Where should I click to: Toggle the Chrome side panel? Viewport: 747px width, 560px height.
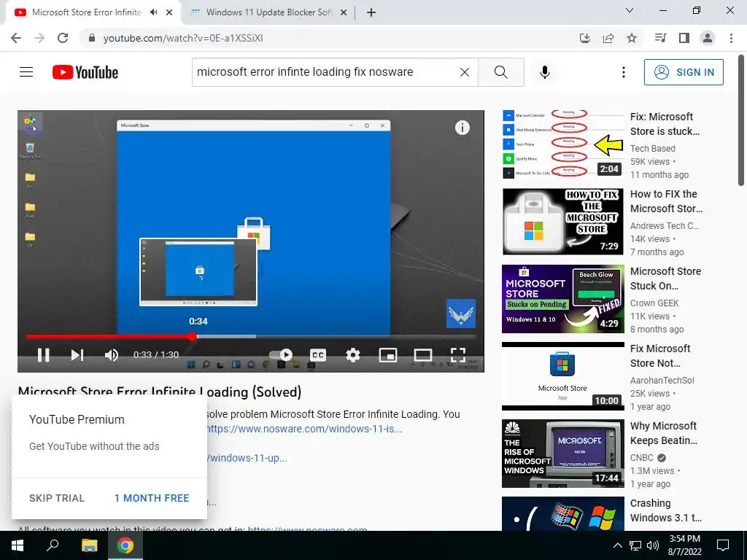(684, 38)
